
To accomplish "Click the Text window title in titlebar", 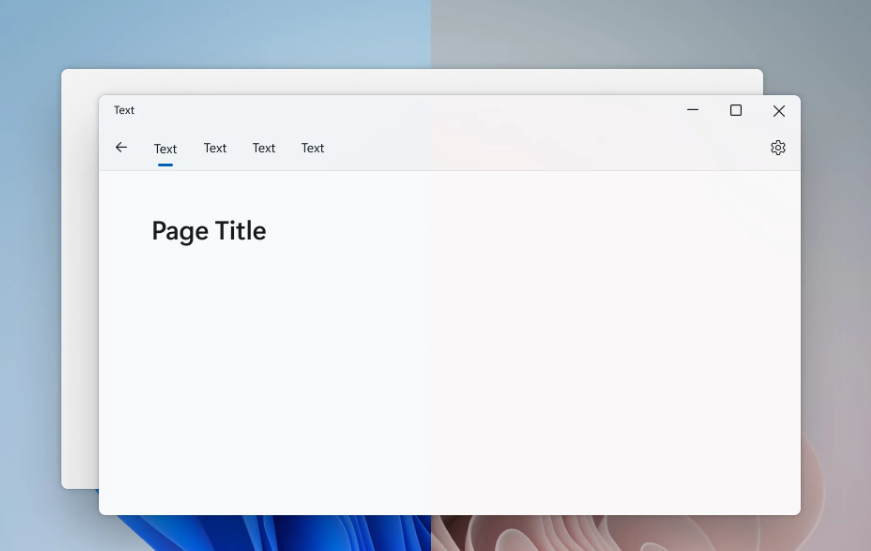I will pos(124,110).
